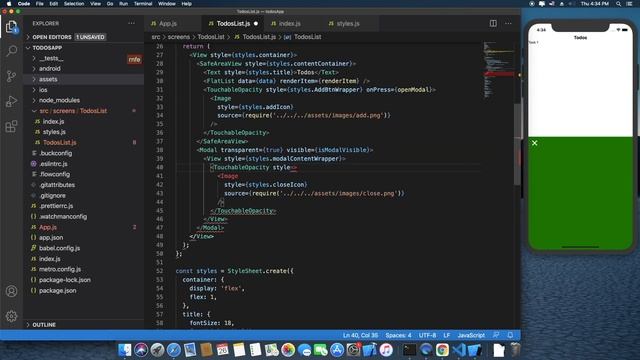Expand the node_modules folder

point(83,100)
